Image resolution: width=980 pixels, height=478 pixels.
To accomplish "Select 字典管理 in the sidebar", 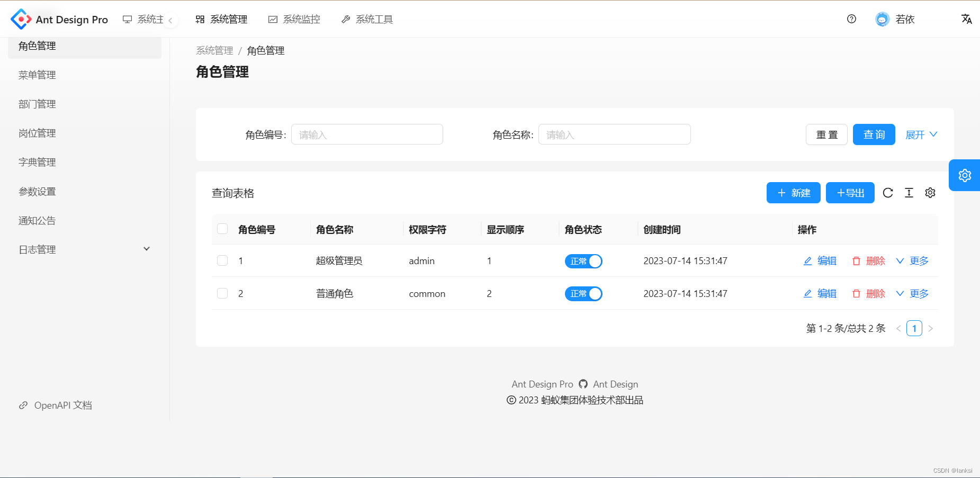I will click(x=37, y=162).
